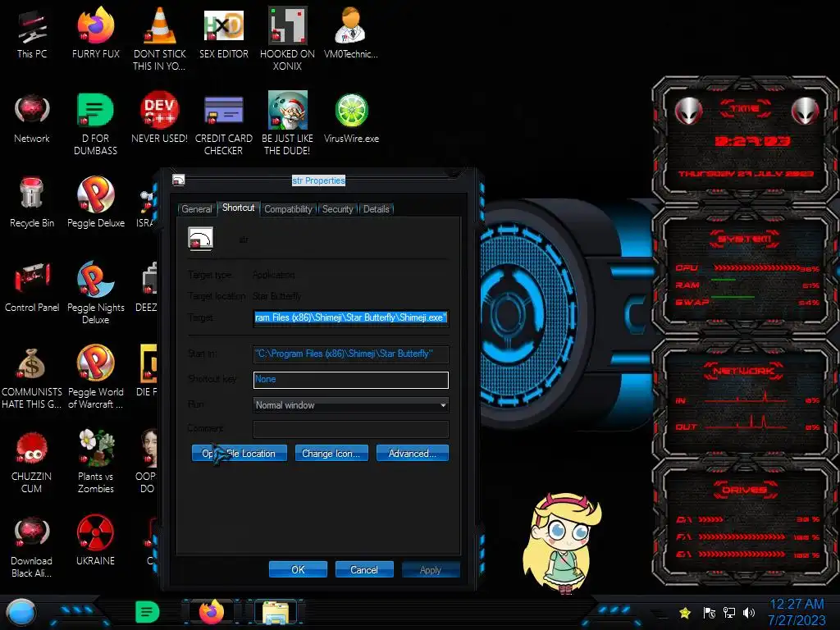This screenshot has width=840, height=630.
Task: Open the Plants vs Zombies shortcut
Action: click(x=95, y=462)
